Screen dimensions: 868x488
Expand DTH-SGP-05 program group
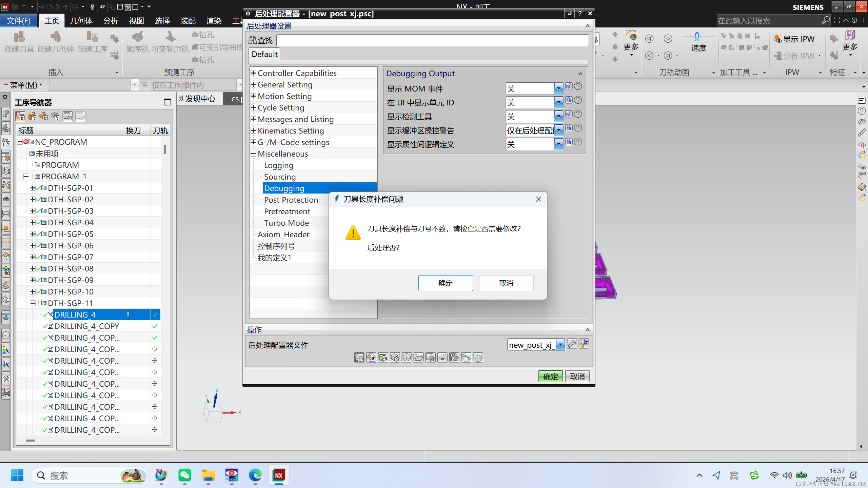33,234
